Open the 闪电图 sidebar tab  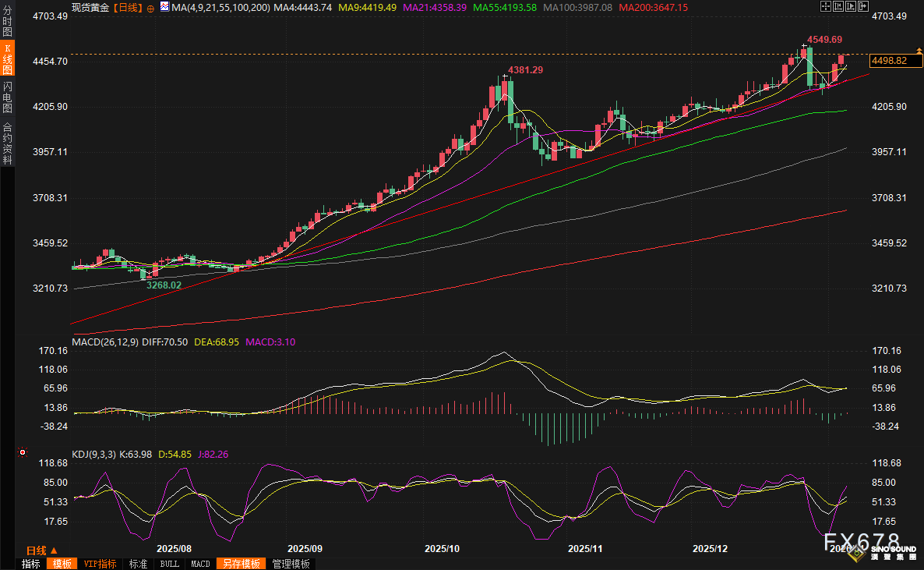pyautogui.click(x=8, y=97)
